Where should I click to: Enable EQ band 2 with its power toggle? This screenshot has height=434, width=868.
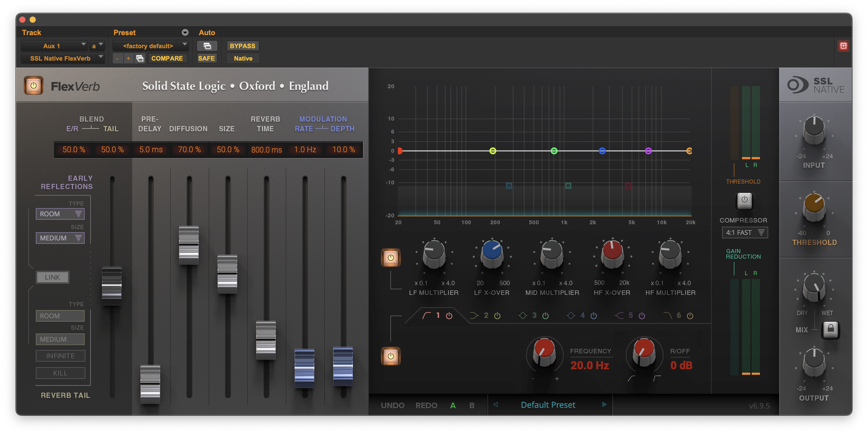pyautogui.click(x=497, y=315)
